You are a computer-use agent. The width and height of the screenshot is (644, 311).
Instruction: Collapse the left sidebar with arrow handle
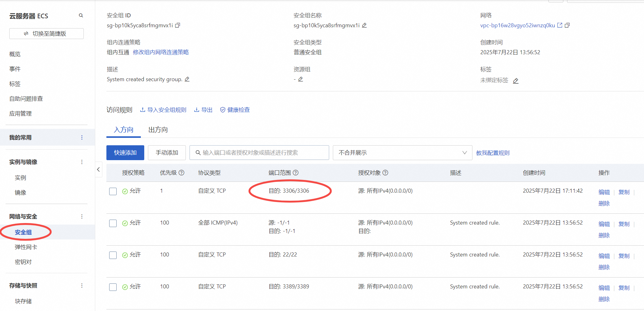pos(98,169)
